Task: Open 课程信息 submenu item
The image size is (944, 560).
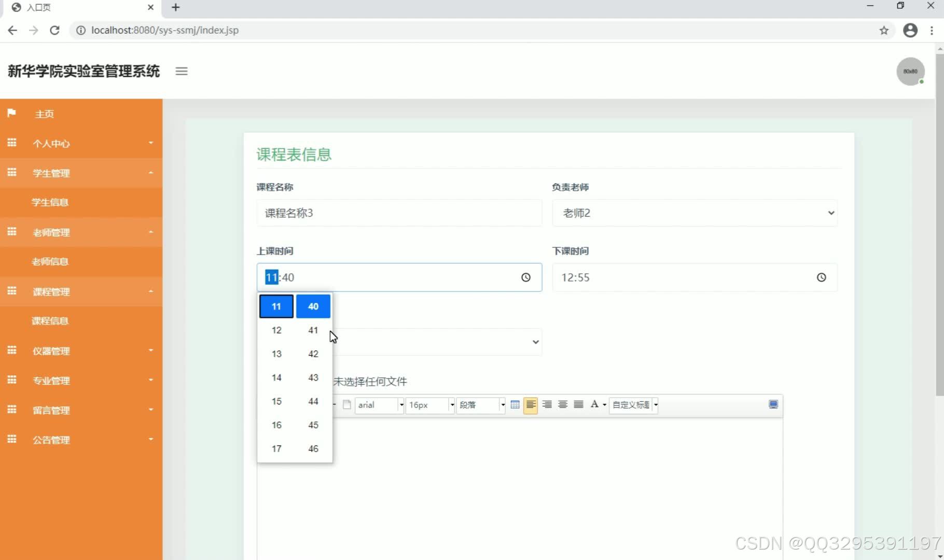Action: point(81,321)
